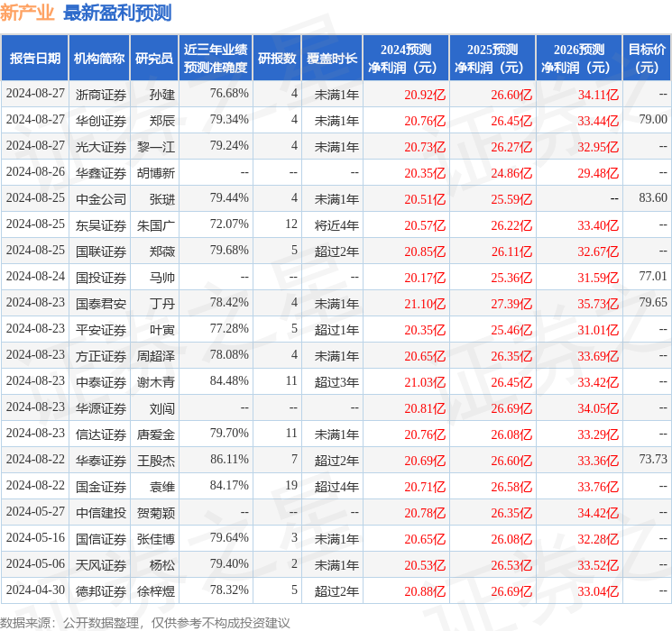Click report date 2024-04-30
Viewport: 672px width, 631px height.
tap(35, 590)
